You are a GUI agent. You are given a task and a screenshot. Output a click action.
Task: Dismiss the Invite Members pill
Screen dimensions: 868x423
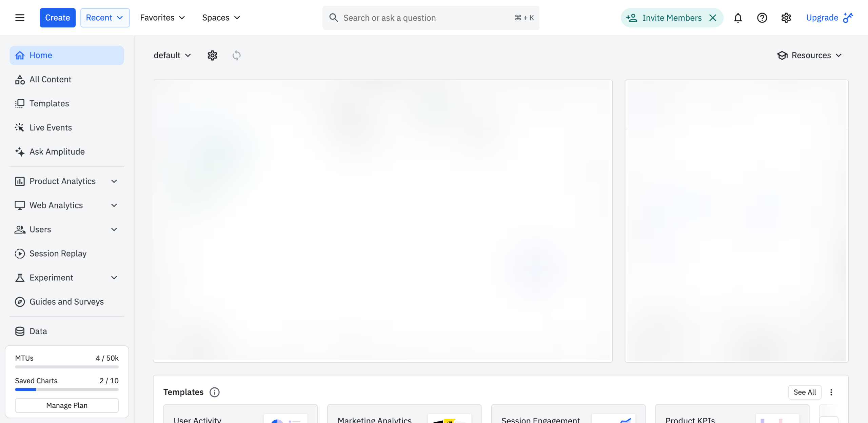(x=713, y=18)
